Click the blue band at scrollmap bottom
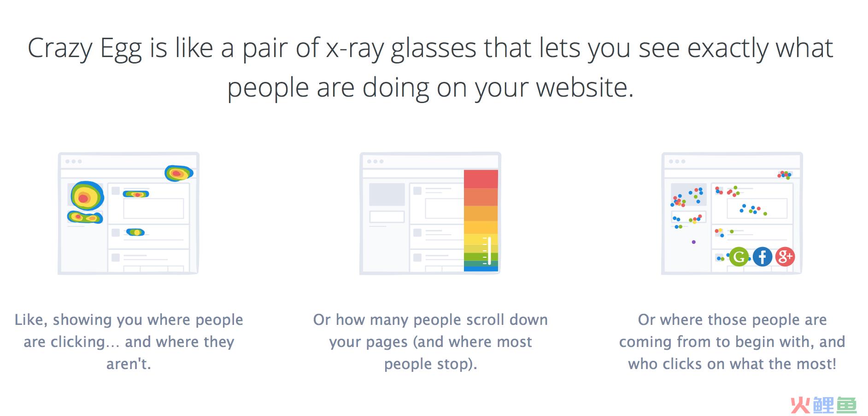This screenshot has height=416, width=868. [x=481, y=268]
